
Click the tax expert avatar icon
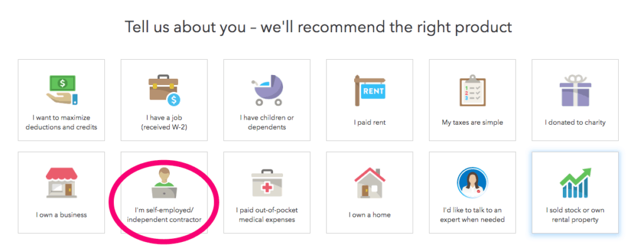pyautogui.click(x=472, y=182)
